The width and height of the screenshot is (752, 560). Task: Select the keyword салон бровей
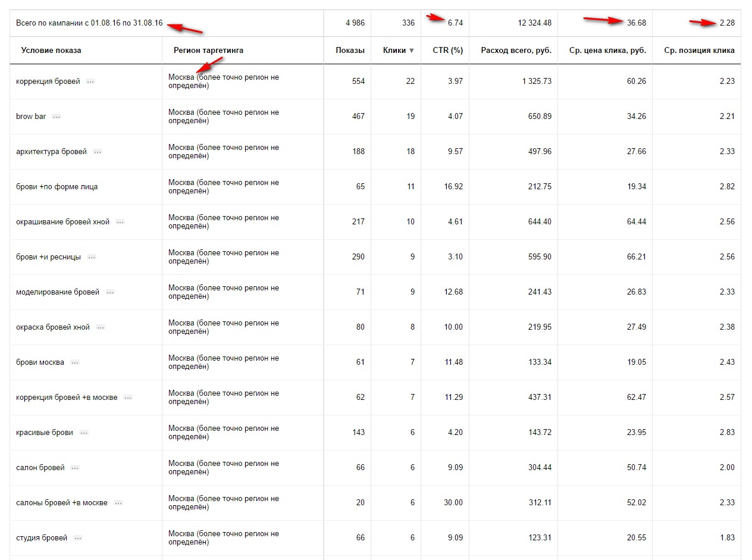[40, 468]
